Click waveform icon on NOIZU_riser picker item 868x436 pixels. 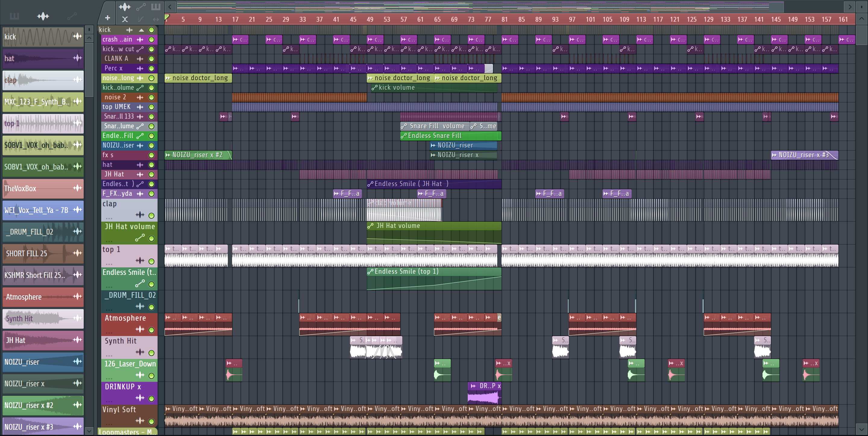click(x=77, y=361)
